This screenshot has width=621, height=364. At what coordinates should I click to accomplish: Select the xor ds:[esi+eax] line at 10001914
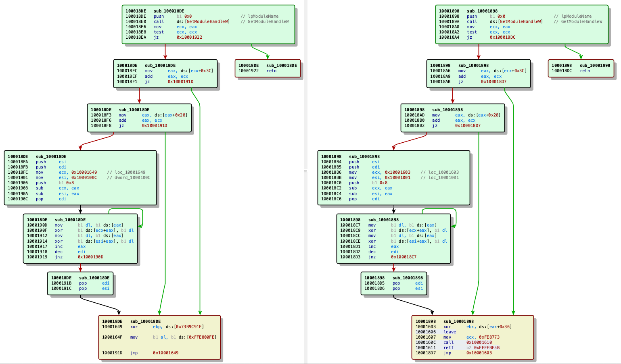point(80,241)
